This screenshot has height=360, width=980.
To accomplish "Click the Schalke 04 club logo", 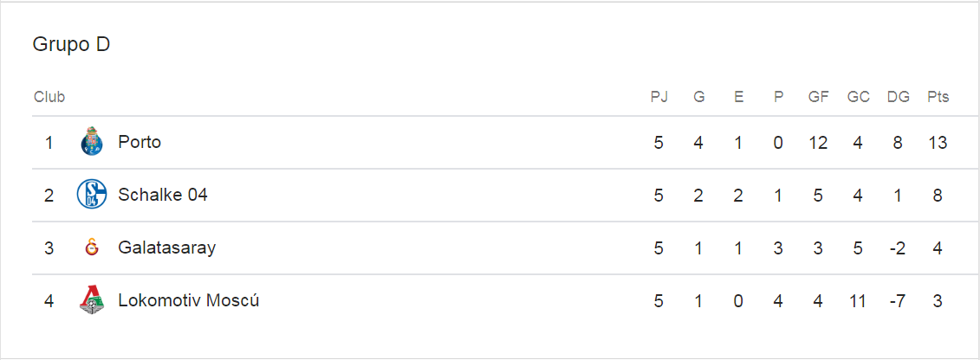I will [x=91, y=195].
